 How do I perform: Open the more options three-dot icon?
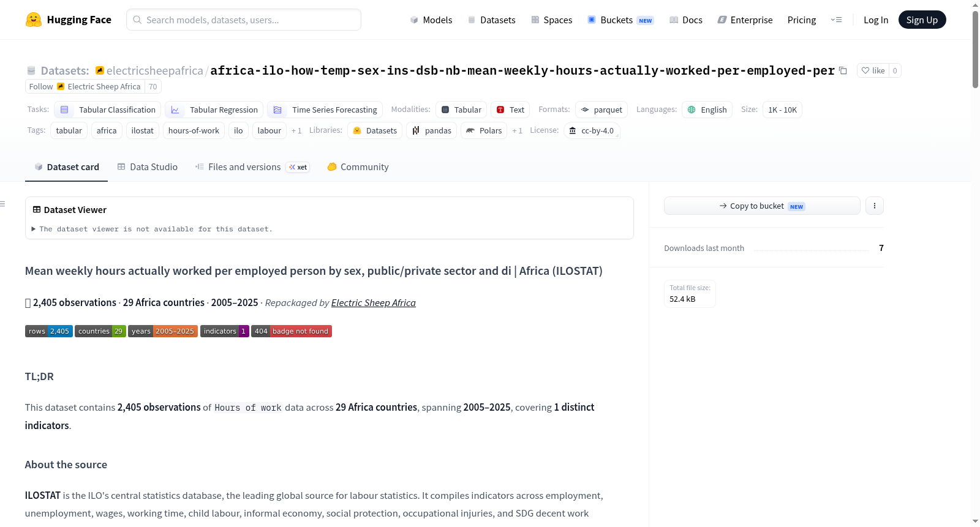pos(875,206)
